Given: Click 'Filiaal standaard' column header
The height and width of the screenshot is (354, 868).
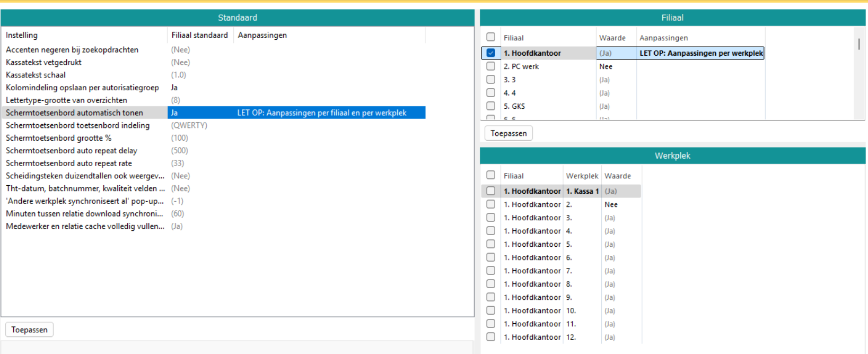Looking at the screenshot, I should point(199,35).
